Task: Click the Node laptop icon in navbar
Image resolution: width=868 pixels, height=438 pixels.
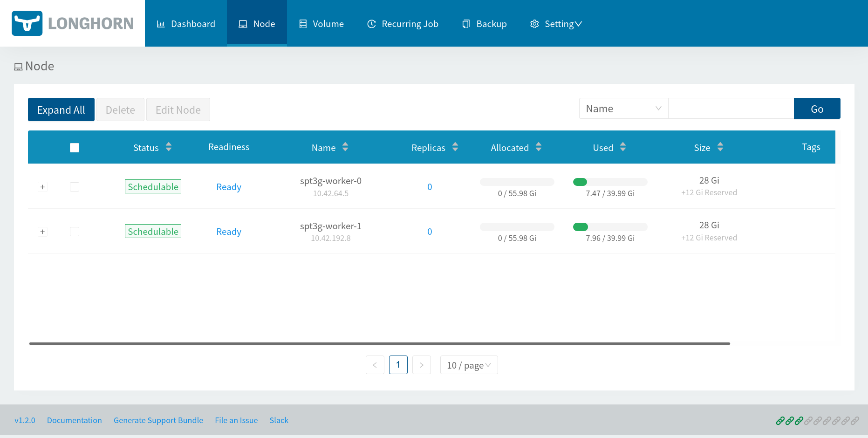Action: [x=243, y=24]
